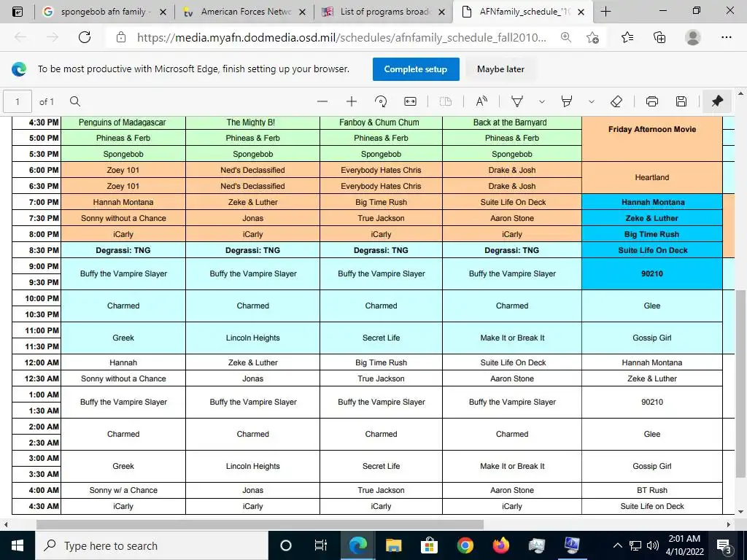The image size is (747, 560).
Task: Click Penguins of Madagascar cell
Action: point(123,122)
